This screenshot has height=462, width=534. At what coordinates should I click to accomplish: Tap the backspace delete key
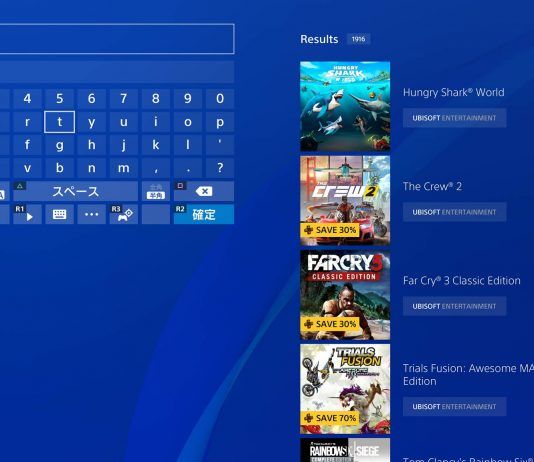pos(204,191)
